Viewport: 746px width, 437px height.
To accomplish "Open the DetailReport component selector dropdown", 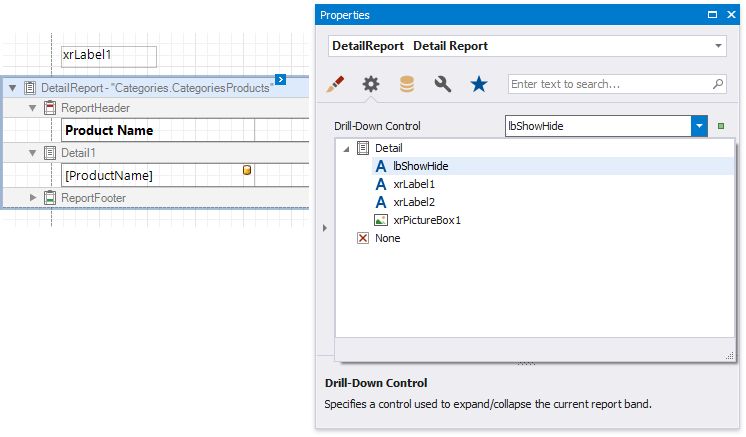I will pos(718,46).
